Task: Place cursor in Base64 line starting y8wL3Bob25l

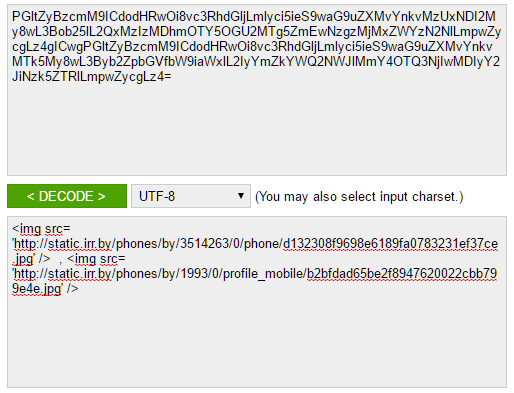Action: pos(256,31)
